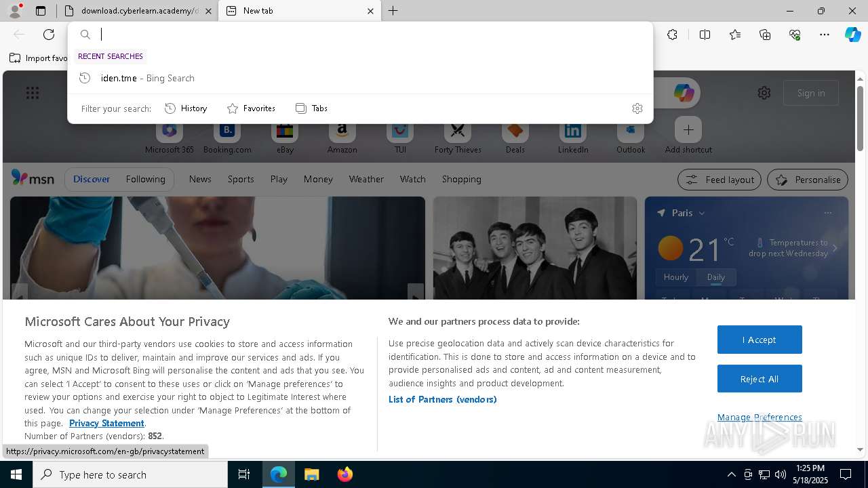This screenshot has height=488, width=868.
Task: Filter search by Tabs
Action: [311, 108]
